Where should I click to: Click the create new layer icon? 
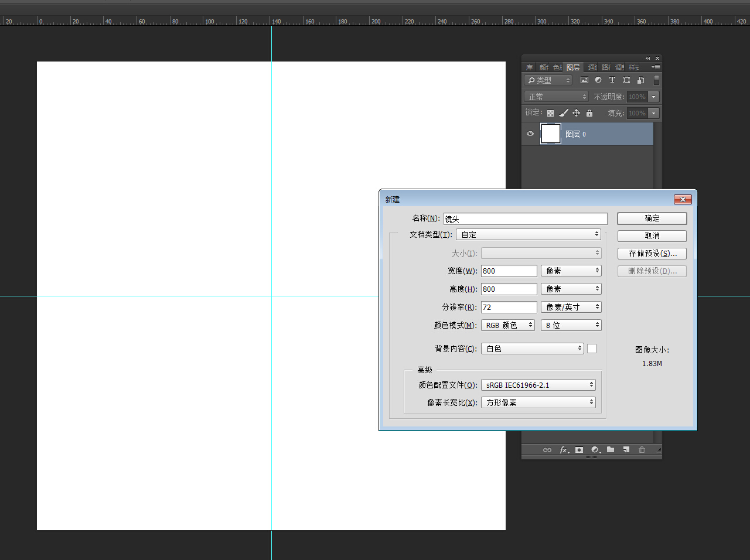[626, 450]
